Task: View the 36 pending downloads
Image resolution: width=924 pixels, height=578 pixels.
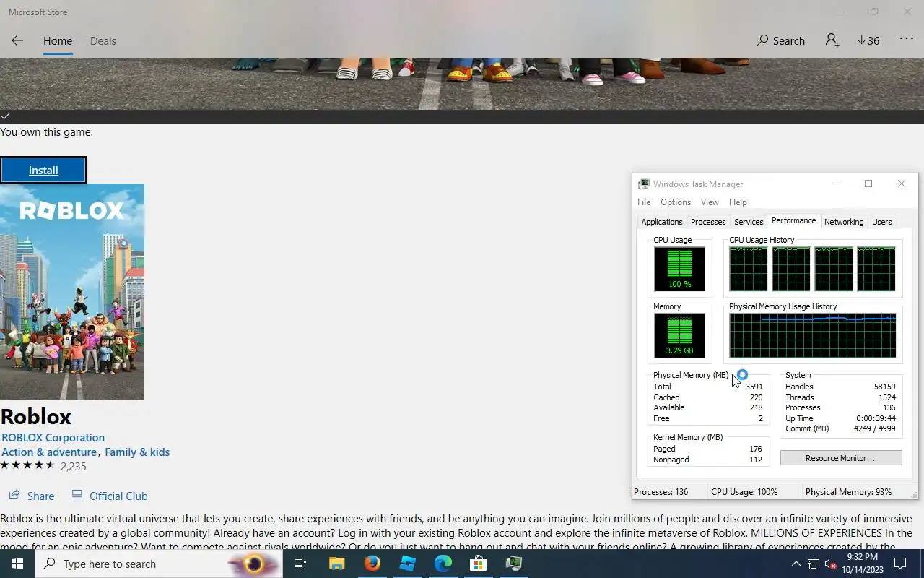Action: (x=868, y=40)
